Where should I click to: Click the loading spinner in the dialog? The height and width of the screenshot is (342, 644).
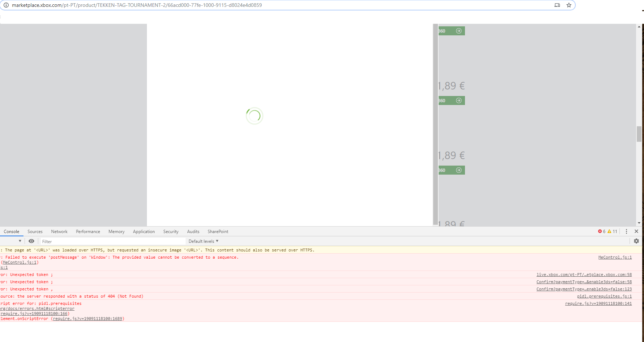(x=254, y=116)
